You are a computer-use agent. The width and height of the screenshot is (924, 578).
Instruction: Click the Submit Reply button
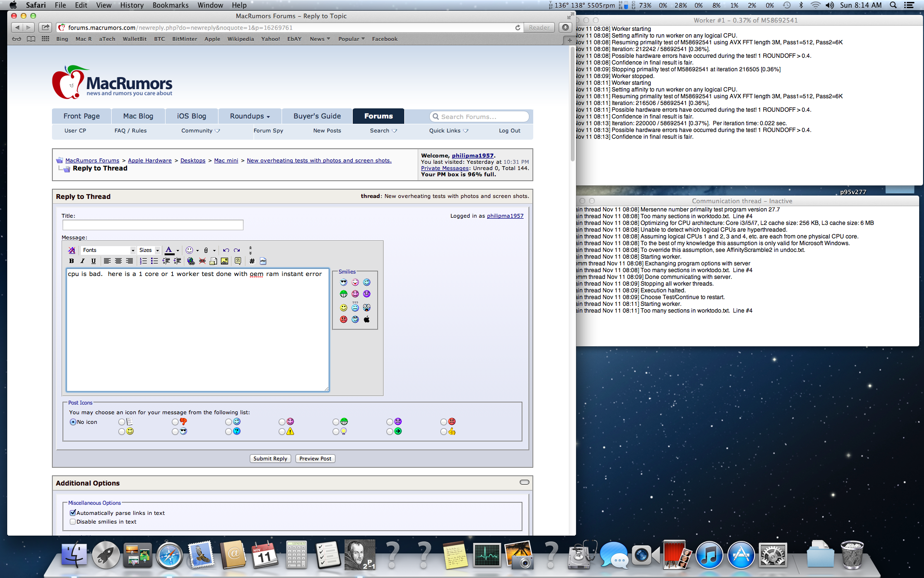270,459
